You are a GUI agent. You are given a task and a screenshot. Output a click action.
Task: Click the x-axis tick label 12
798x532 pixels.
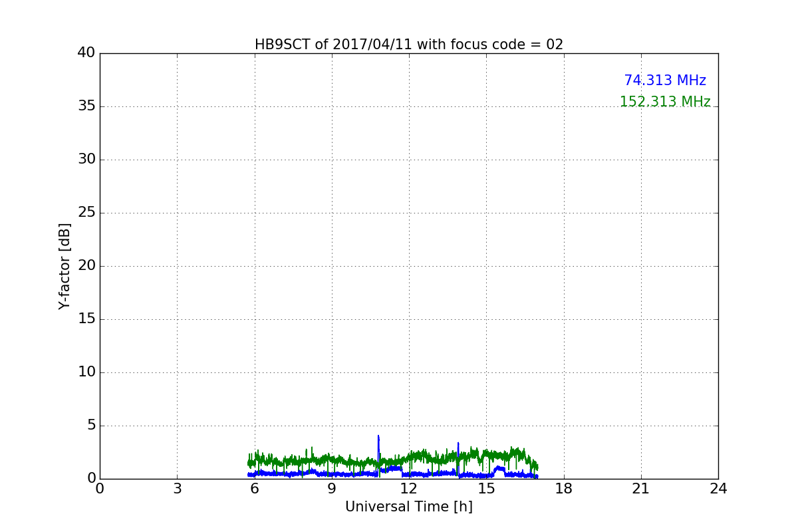coord(409,489)
